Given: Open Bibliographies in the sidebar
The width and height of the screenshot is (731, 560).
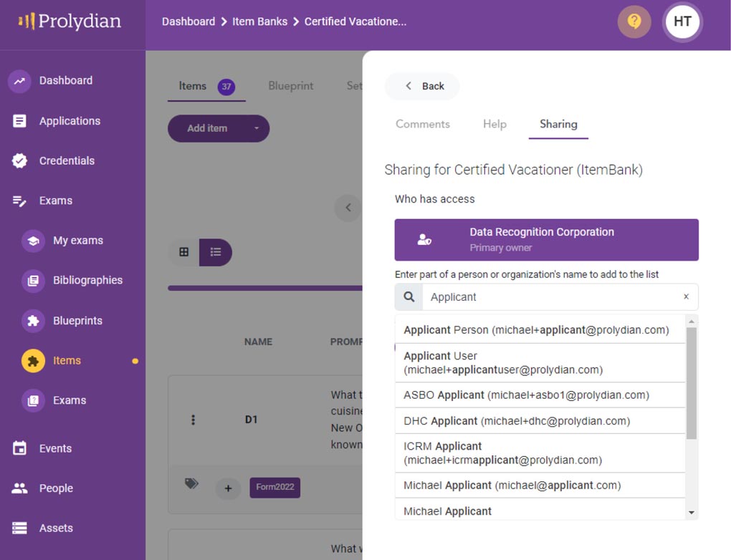Looking at the screenshot, I should (x=87, y=281).
